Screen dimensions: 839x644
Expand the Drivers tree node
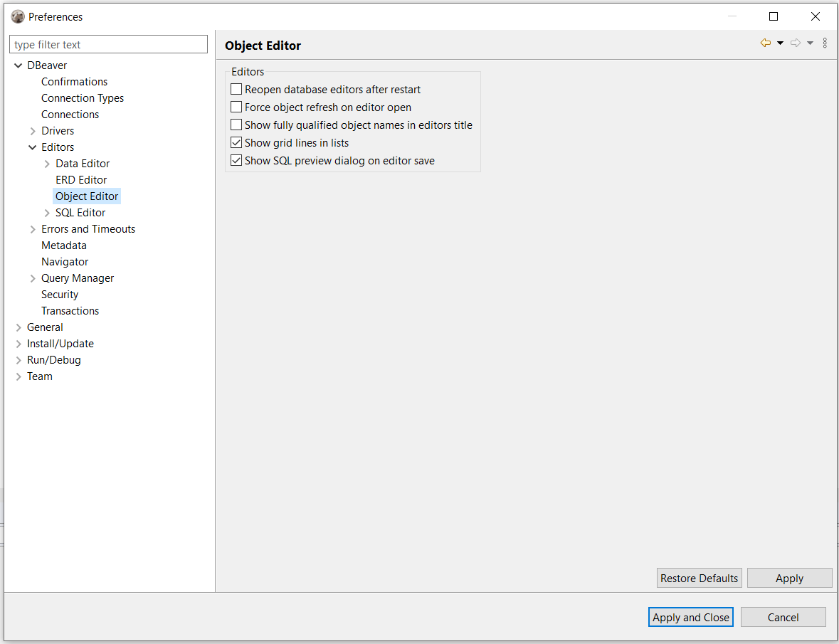tap(32, 130)
